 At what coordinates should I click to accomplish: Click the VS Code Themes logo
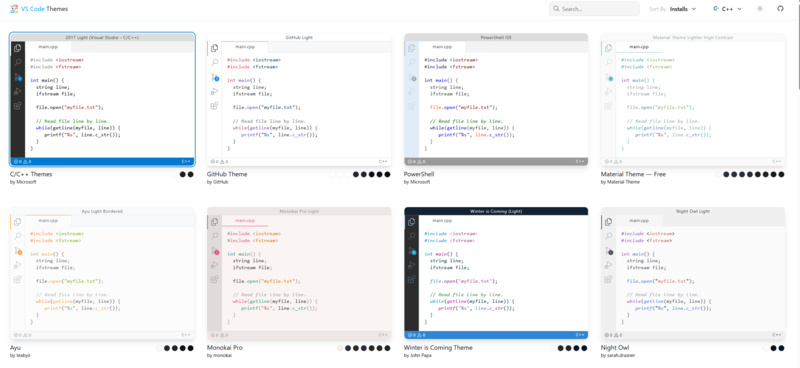39,9
